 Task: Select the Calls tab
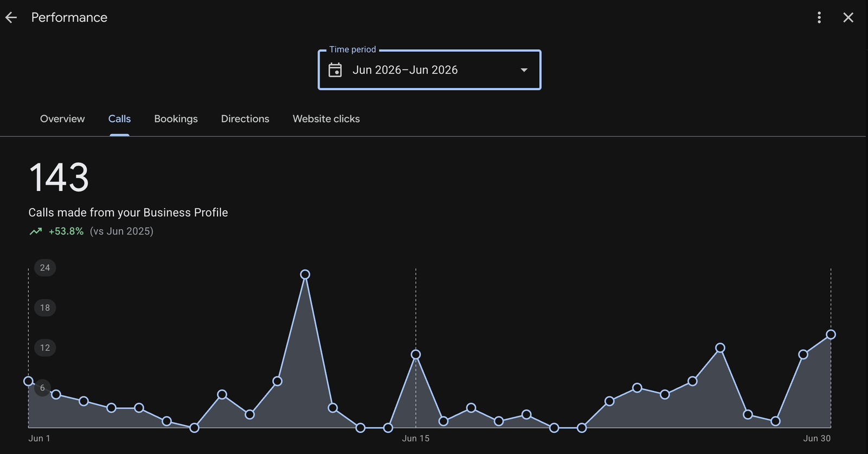tap(119, 119)
